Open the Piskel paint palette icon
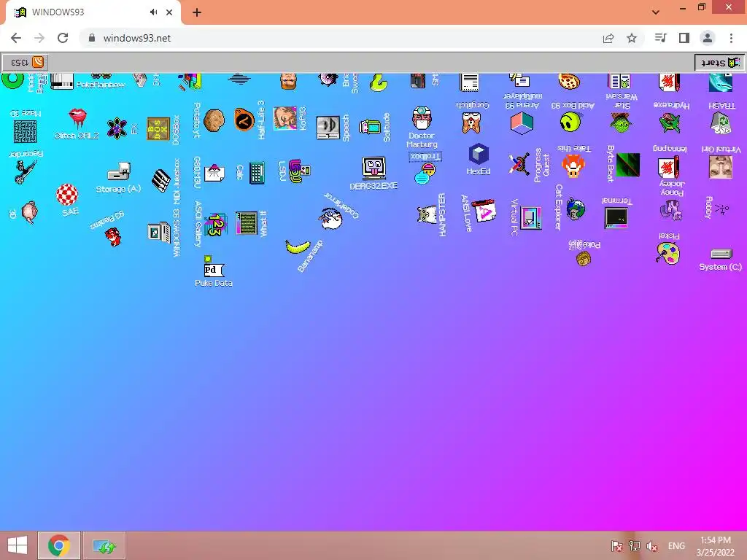747x560 pixels. tap(668, 253)
